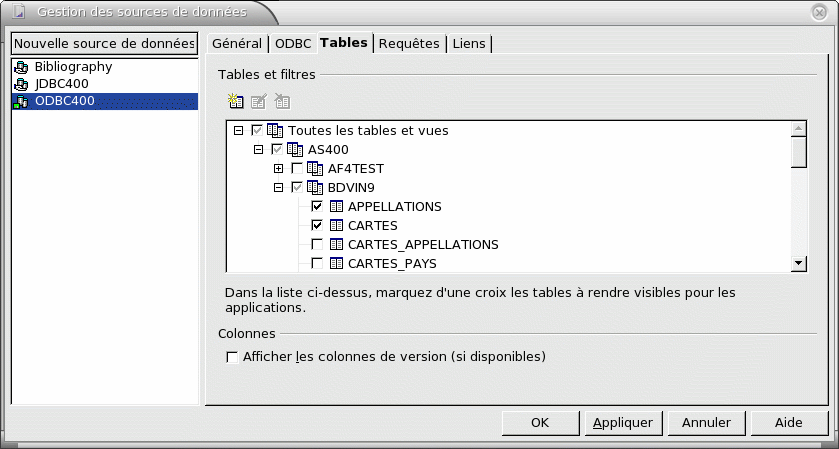The width and height of the screenshot is (839, 449).
Task: Select the JDBC400 data source icon
Action: [x=21, y=85]
